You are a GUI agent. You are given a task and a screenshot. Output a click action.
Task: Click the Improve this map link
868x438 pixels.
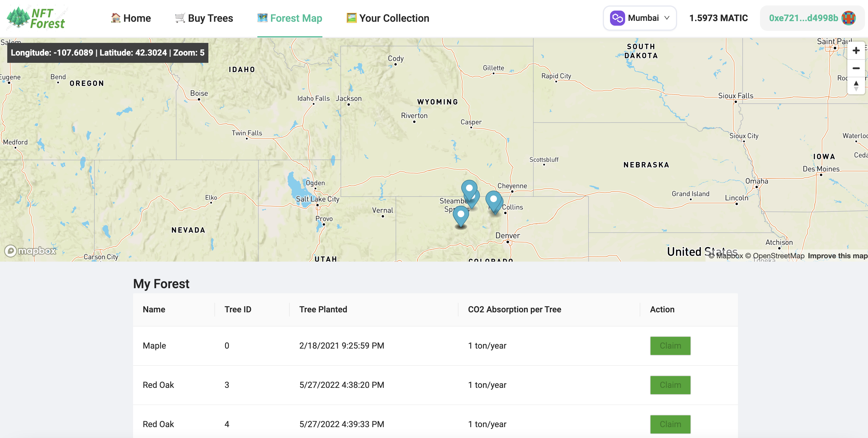click(837, 256)
